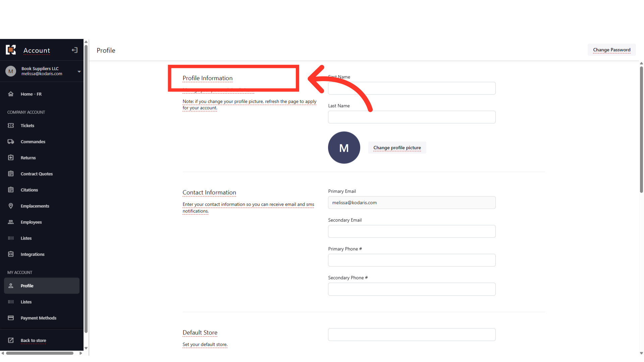
Task: Click the Change Password button
Action: point(611,50)
